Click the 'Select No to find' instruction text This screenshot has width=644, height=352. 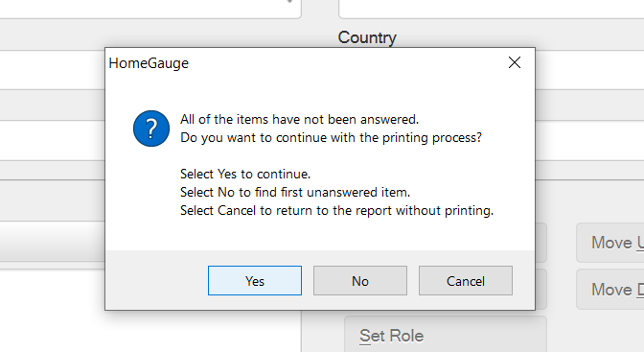point(295,192)
